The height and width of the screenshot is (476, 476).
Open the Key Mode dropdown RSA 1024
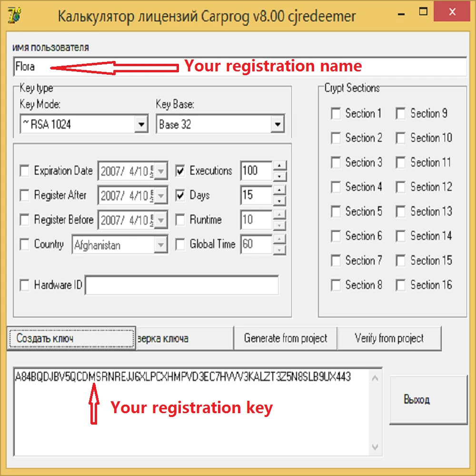(84, 124)
